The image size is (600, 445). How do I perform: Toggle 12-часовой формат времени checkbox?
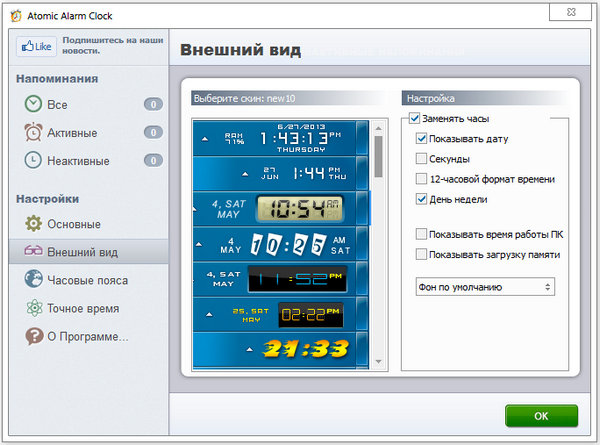click(x=422, y=179)
